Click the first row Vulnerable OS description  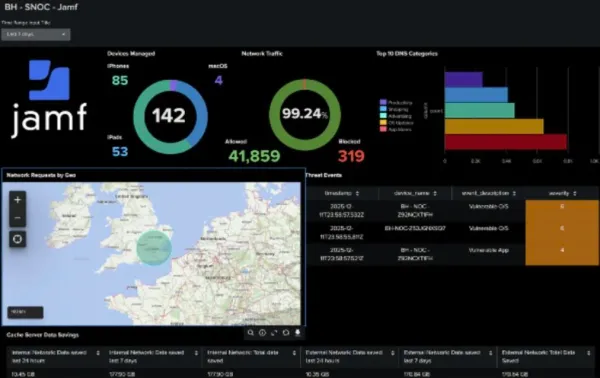click(x=489, y=207)
